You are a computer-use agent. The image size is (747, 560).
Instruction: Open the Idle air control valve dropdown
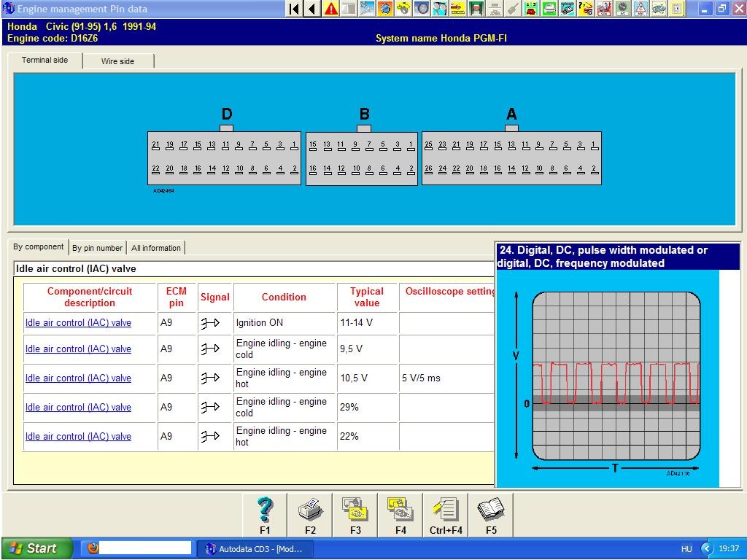tap(254, 268)
